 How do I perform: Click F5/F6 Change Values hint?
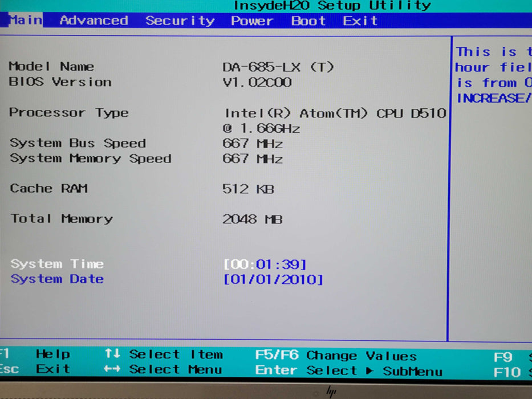point(335,356)
